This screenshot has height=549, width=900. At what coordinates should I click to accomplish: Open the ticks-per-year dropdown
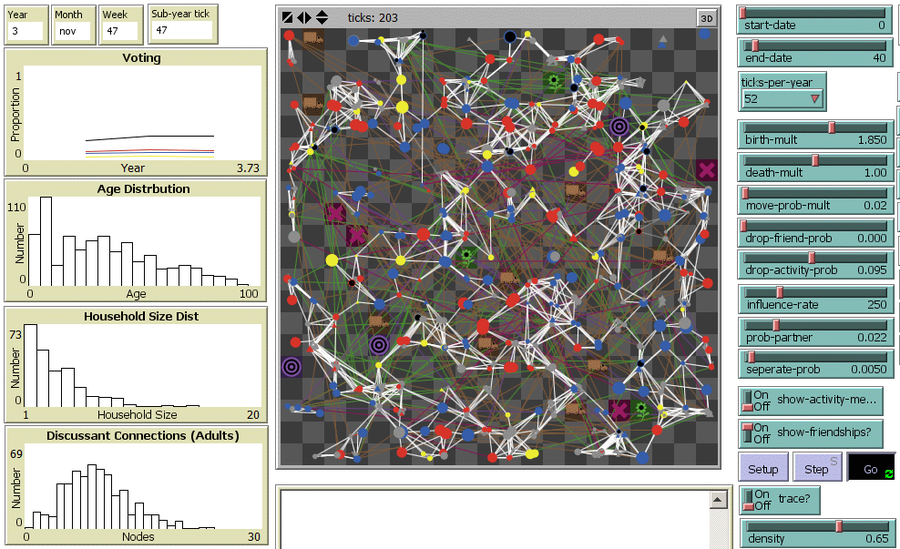(783, 99)
